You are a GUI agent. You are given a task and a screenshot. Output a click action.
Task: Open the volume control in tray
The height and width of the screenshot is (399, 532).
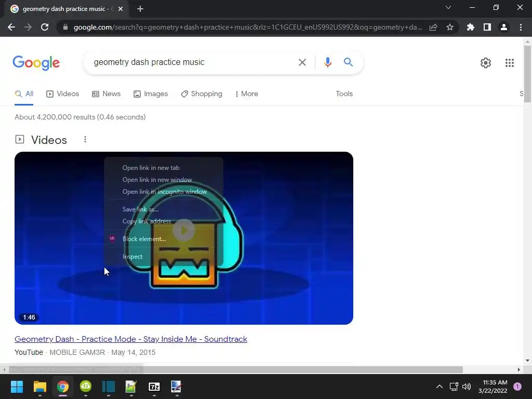click(x=467, y=387)
